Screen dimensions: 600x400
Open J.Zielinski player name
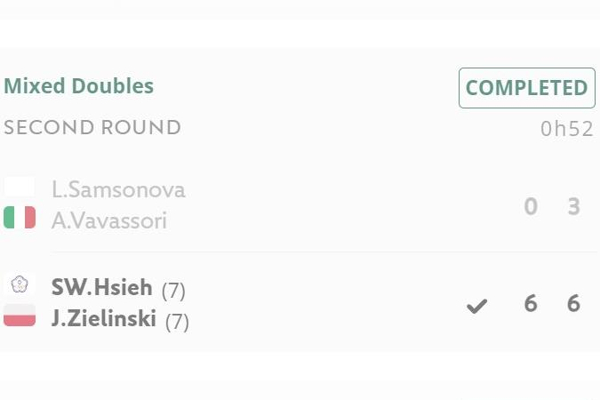point(104,318)
